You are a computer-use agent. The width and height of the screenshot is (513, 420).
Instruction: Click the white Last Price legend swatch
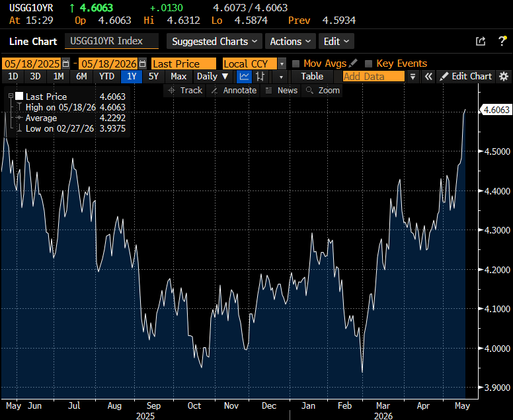point(19,97)
